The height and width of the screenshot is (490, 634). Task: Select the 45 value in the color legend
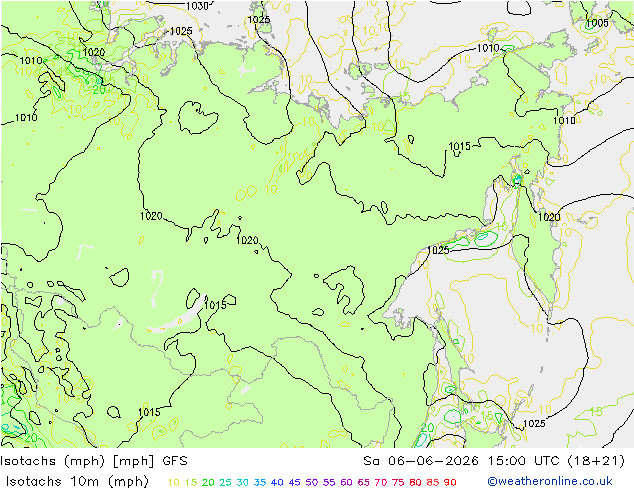pos(294,482)
